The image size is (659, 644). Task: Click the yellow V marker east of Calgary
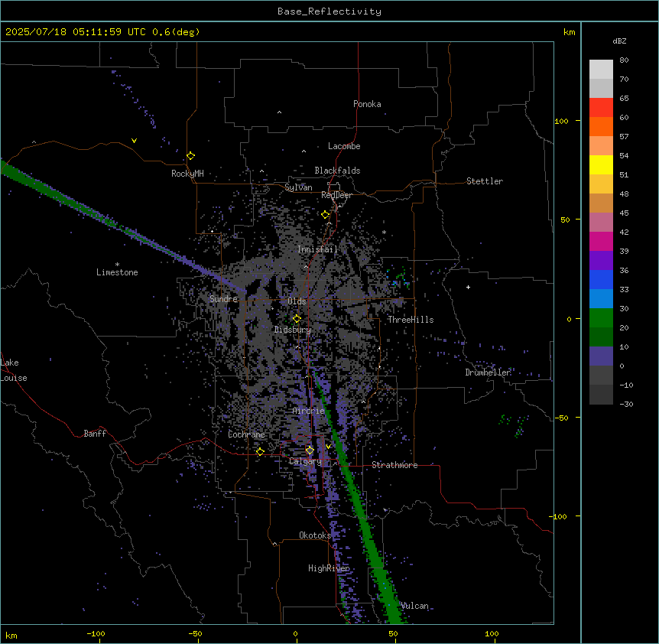(329, 447)
